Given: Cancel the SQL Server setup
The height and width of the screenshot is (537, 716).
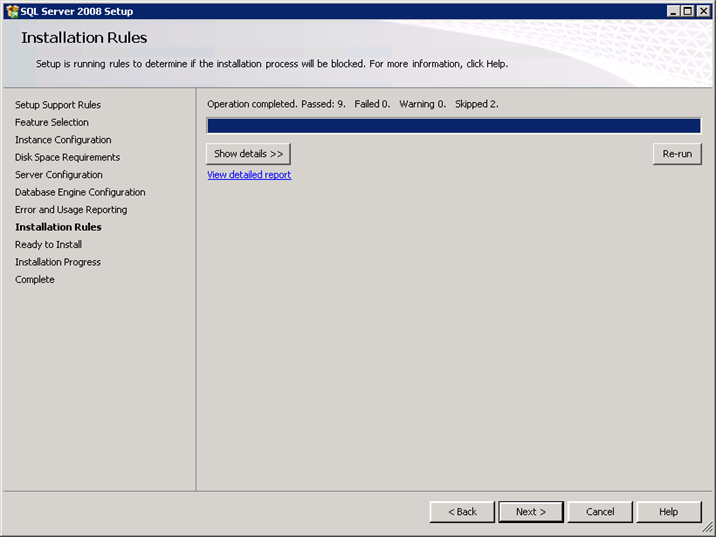Looking at the screenshot, I should click(600, 512).
